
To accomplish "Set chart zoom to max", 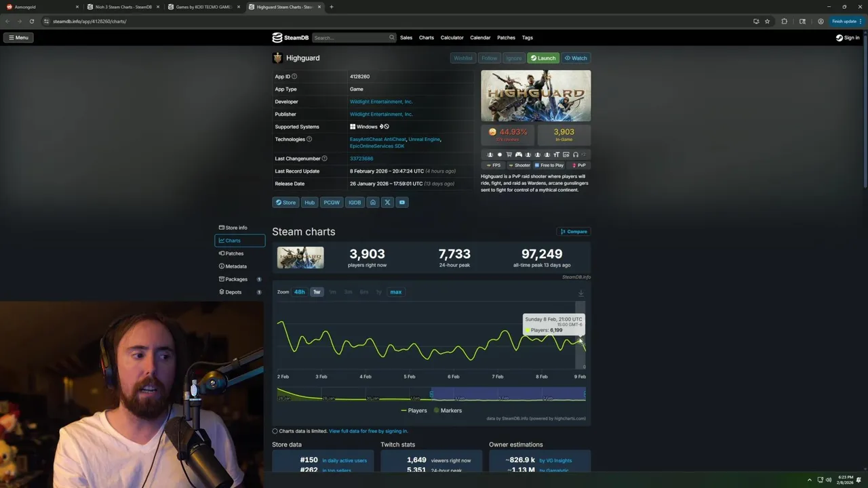I will coord(396,292).
